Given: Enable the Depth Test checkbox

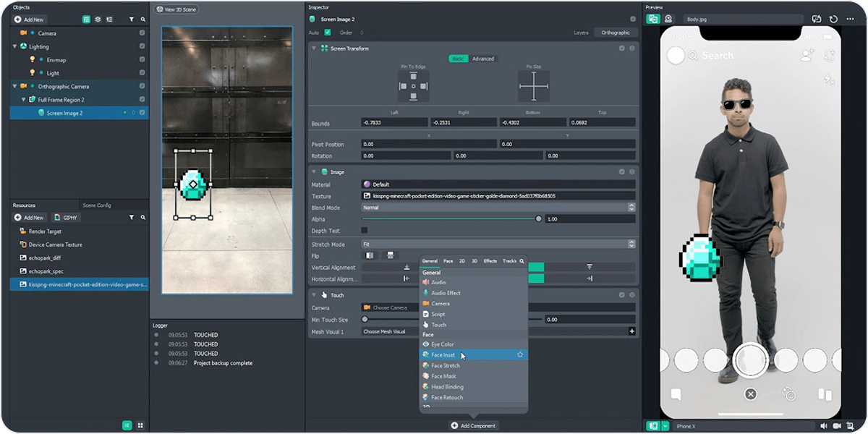Looking at the screenshot, I should (364, 231).
